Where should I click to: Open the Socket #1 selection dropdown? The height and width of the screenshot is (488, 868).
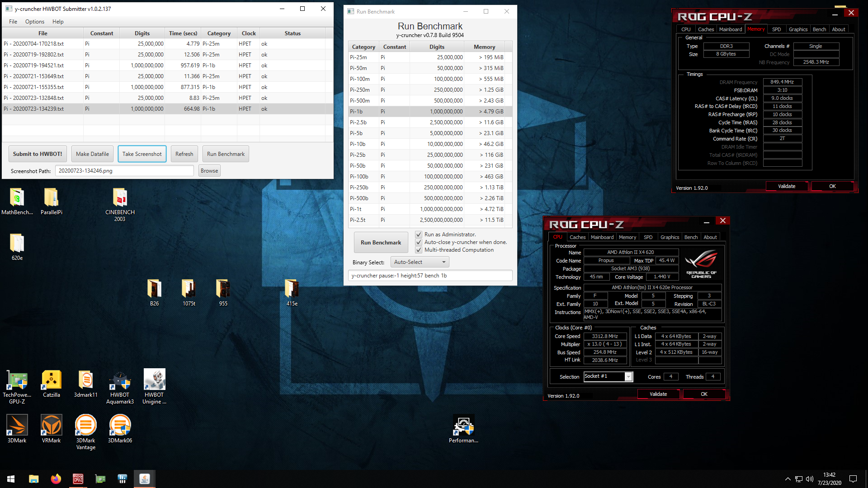click(608, 376)
